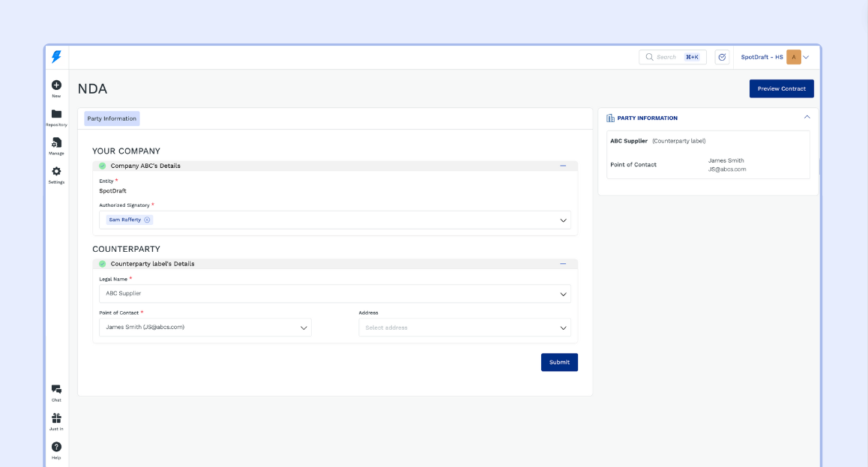Open the Repository folder icon
This screenshot has height=467, width=868.
point(56,114)
